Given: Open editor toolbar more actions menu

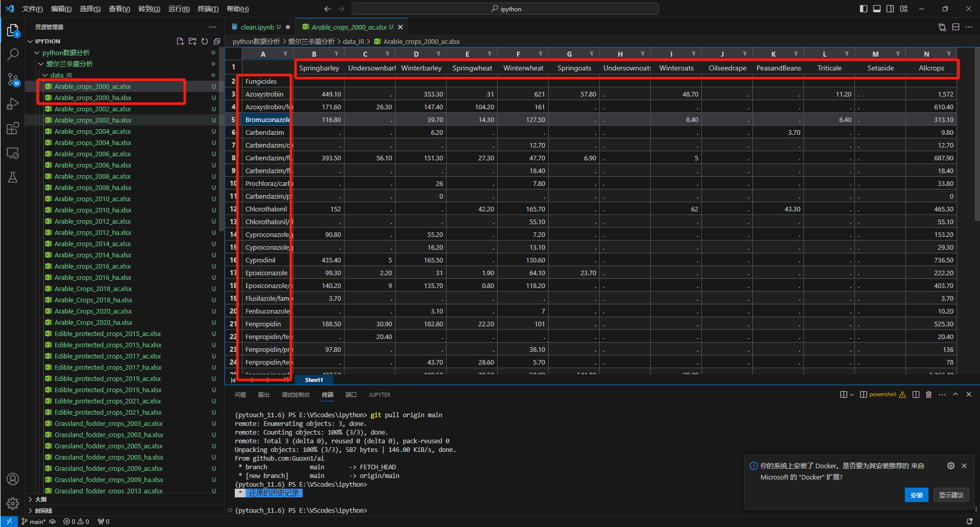Looking at the screenshot, I should point(969,27).
